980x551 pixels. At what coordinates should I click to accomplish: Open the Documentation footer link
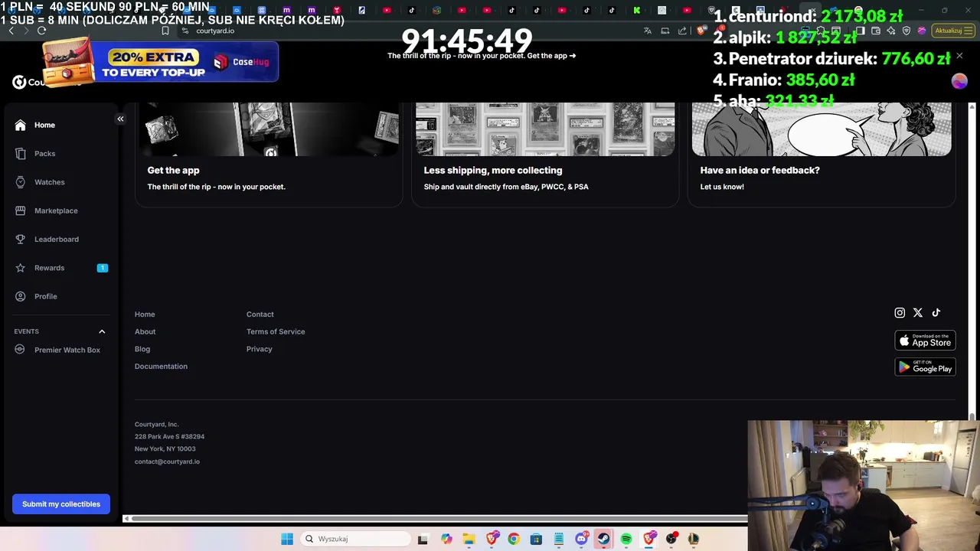(x=161, y=367)
